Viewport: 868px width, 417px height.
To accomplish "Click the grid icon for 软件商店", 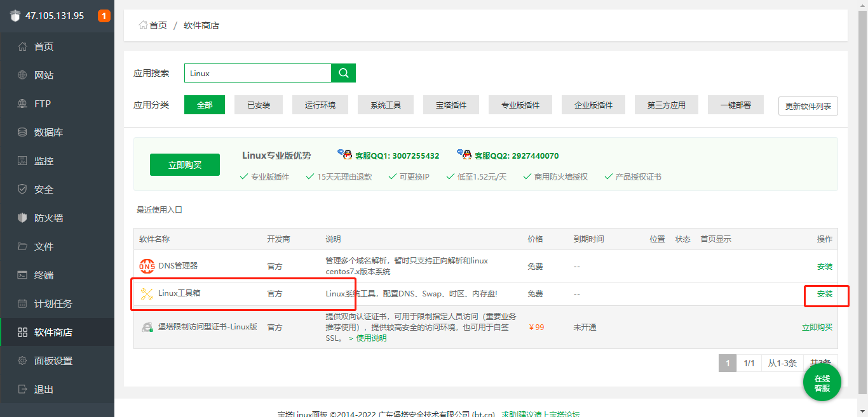I will (22, 332).
